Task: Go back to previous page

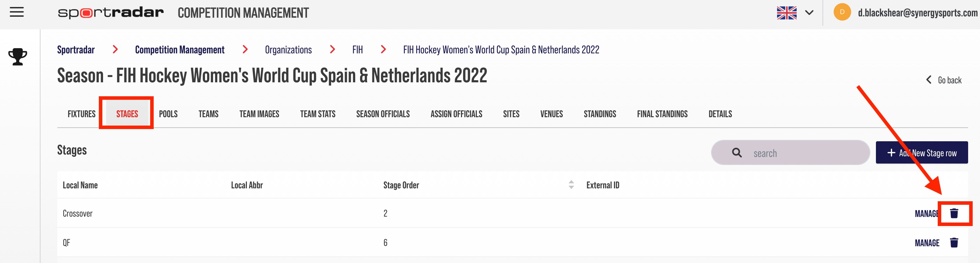Action: [x=943, y=80]
